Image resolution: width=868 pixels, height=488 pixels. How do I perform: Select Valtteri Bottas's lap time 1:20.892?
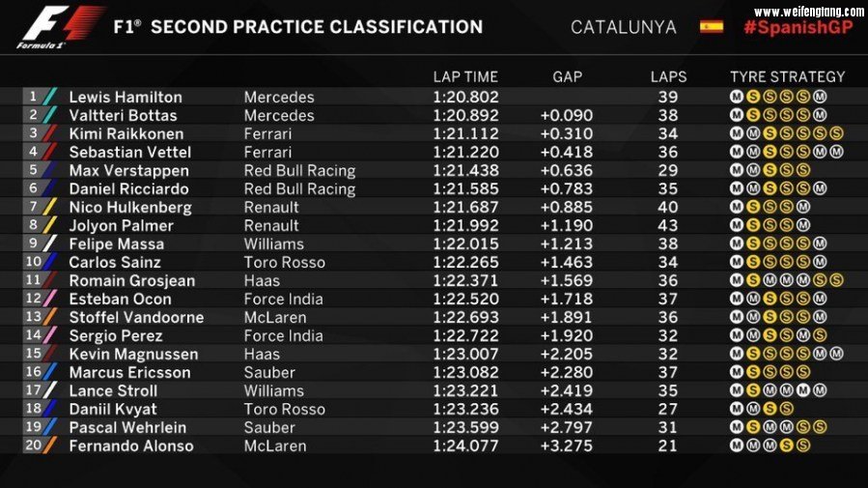point(465,115)
